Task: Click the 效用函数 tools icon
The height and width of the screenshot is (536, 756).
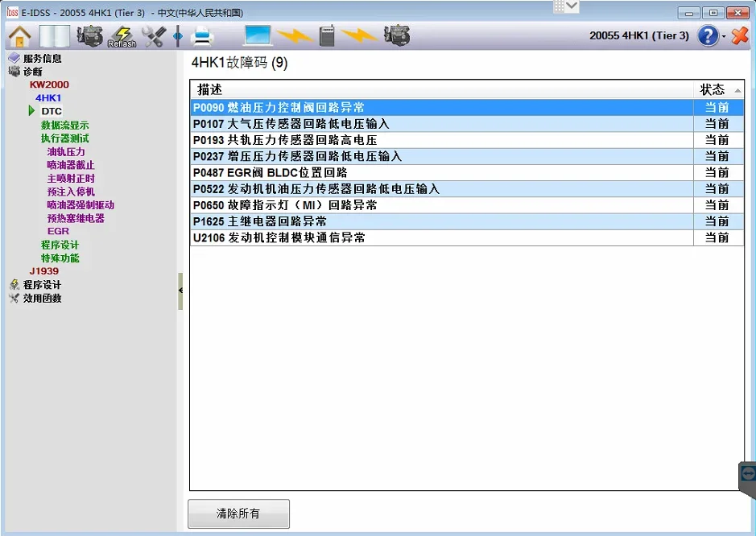Action: 14,298
